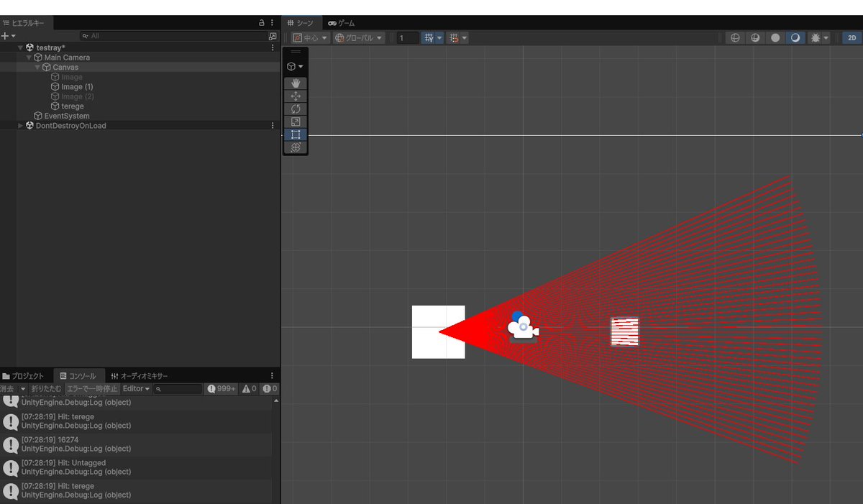Toggle snap increment button
Image resolution: width=863 pixels, height=504 pixels.
pos(454,38)
